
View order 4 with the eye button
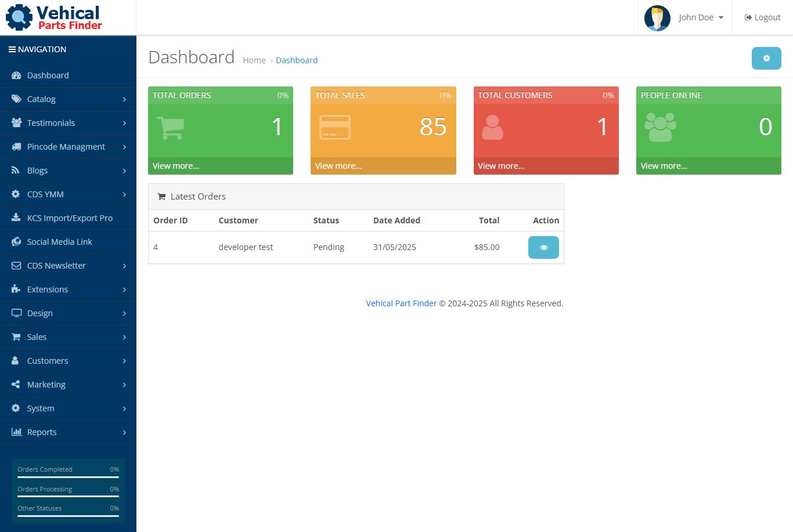(543, 247)
